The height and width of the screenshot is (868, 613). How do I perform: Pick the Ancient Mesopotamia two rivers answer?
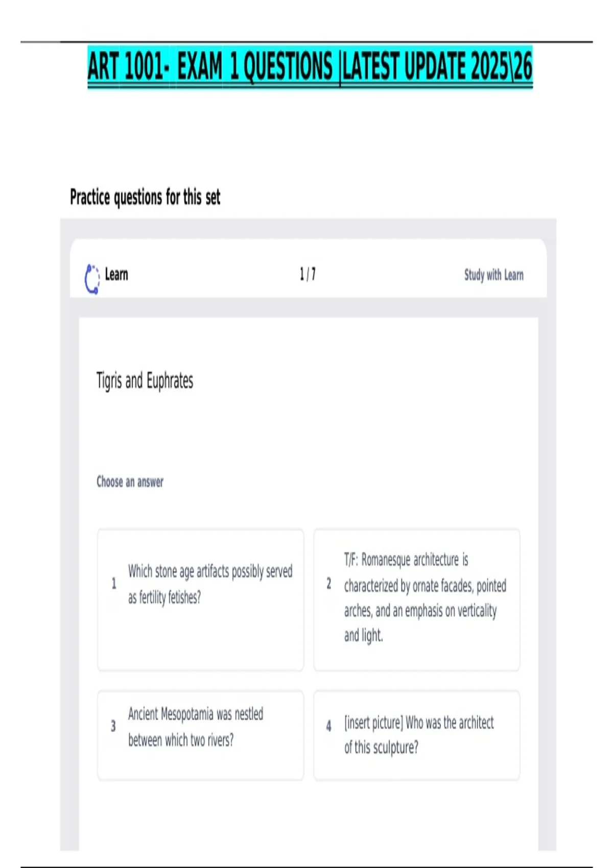(x=201, y=735)
